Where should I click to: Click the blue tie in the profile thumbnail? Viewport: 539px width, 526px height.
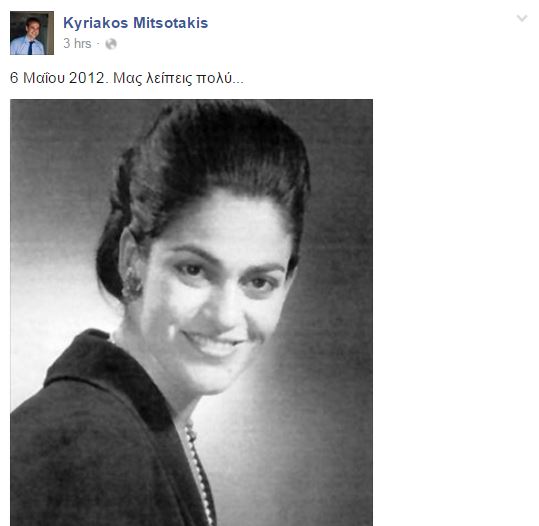tap(31, 48)
